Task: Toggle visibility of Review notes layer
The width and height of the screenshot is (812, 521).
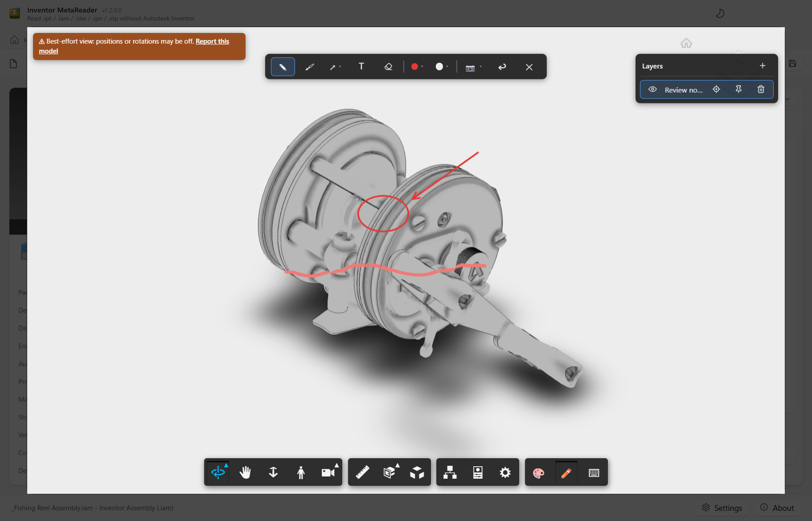Action: coord(652,90)
